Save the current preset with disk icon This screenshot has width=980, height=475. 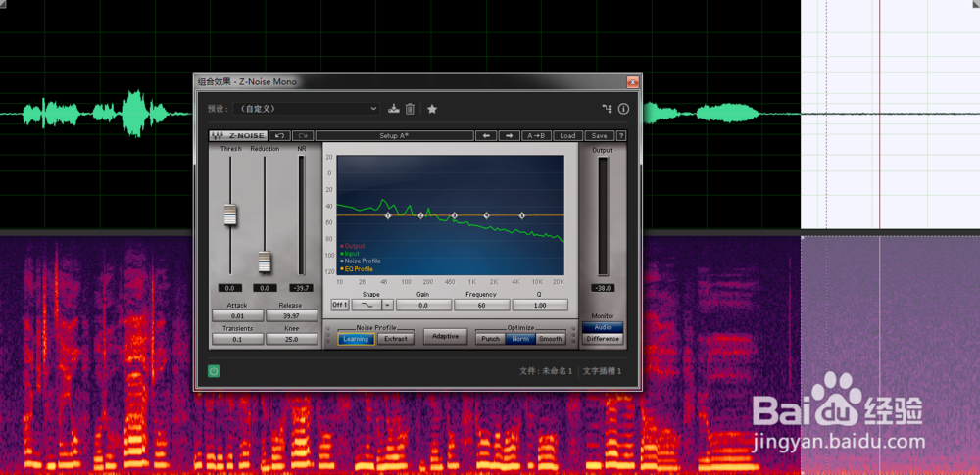pyautogui.click(x=393, y=109)
